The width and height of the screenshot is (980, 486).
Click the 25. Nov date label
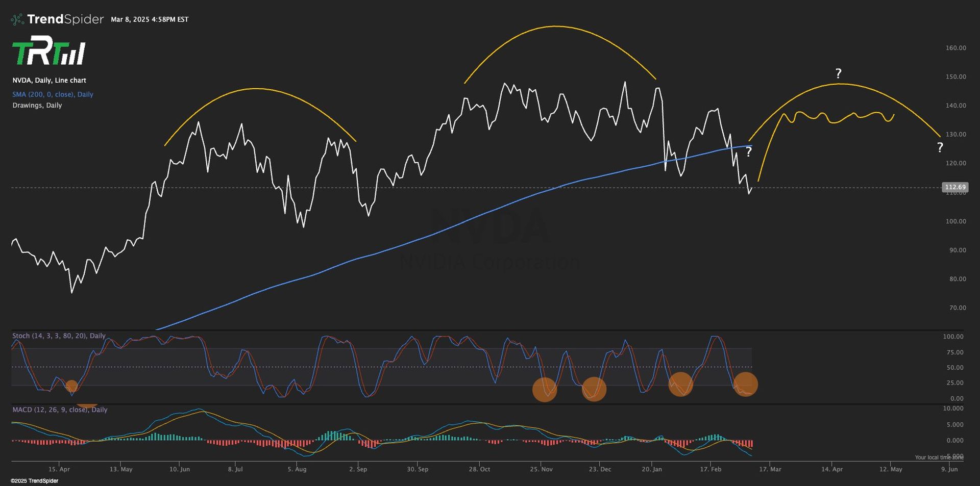tap(541, 469)
